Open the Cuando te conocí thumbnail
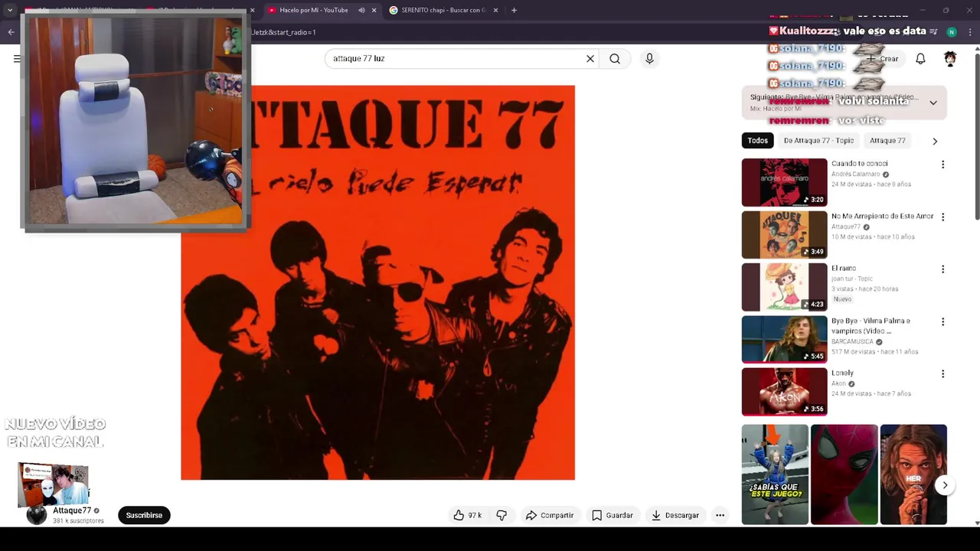980x551 pixels. click(784, 182)
